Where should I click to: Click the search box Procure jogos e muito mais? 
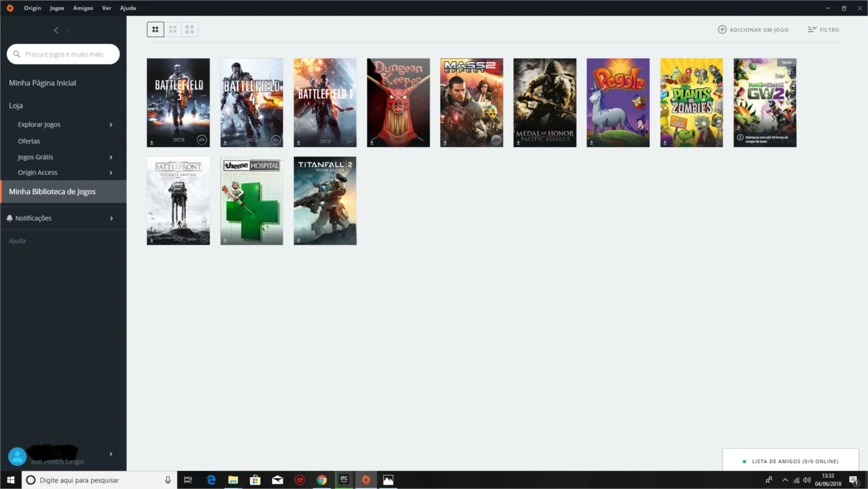(x=63, y=54)
